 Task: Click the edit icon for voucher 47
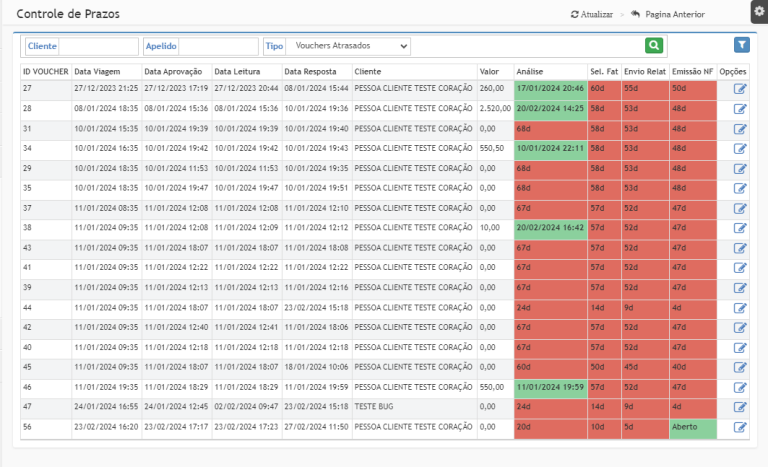pyautogui.click(x=740, y=407)
